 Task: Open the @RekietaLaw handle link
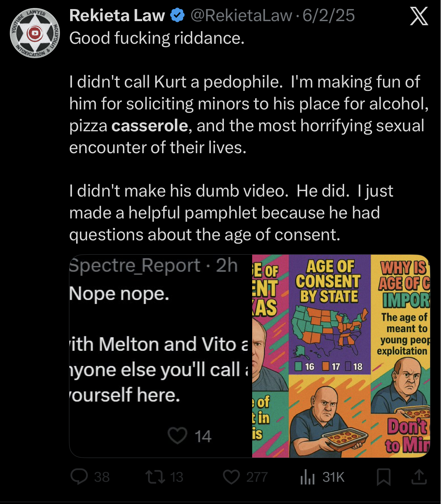(x=241, y=15)
